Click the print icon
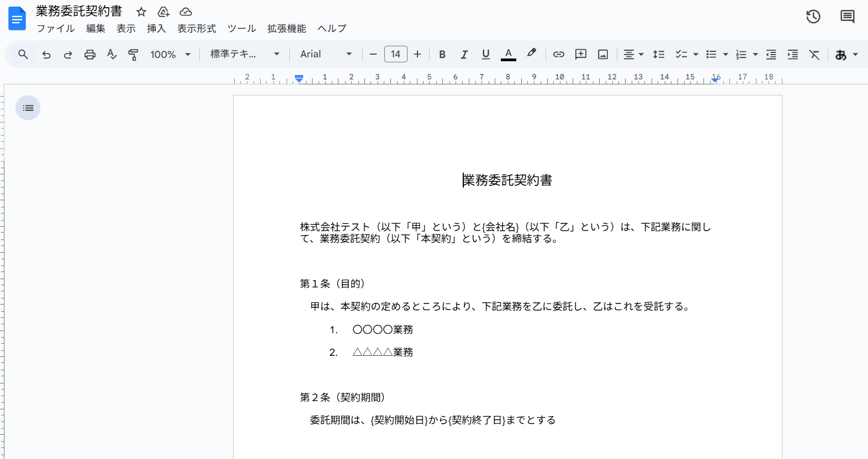 90,55
